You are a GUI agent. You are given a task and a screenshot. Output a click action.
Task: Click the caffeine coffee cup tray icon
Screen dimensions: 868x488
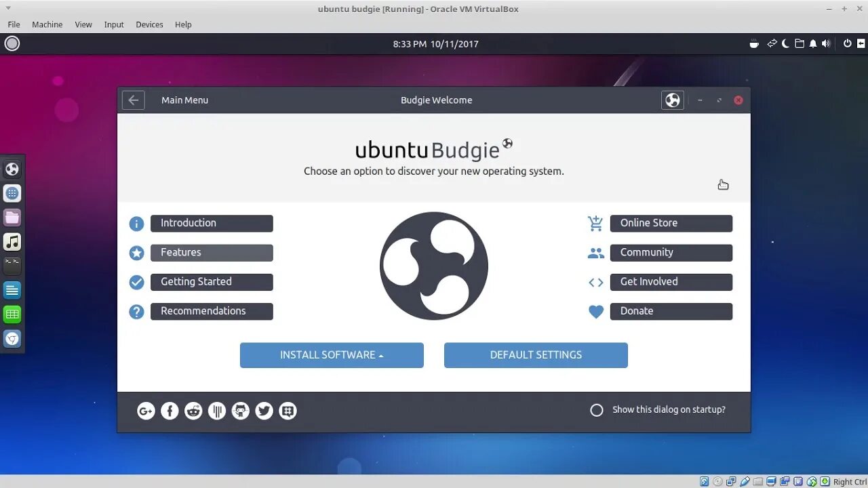(x=754, y=44)
